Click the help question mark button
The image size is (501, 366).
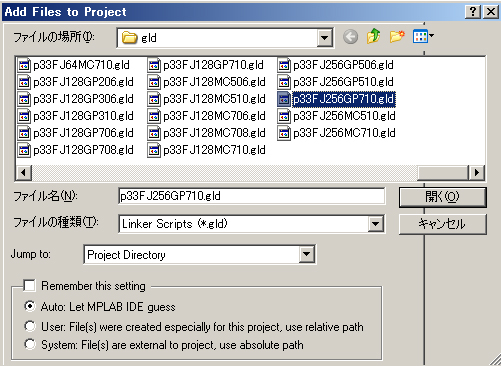[473, 12]
